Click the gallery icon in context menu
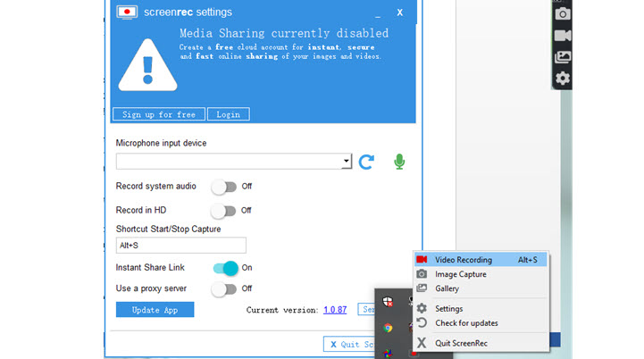The height and width of the screenshot is (359, 644). coord(422,288)
